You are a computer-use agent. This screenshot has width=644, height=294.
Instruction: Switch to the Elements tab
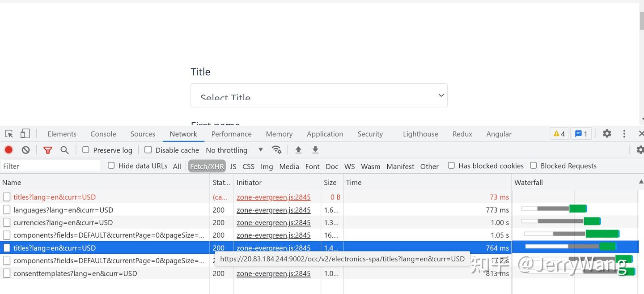click(62, 134)
